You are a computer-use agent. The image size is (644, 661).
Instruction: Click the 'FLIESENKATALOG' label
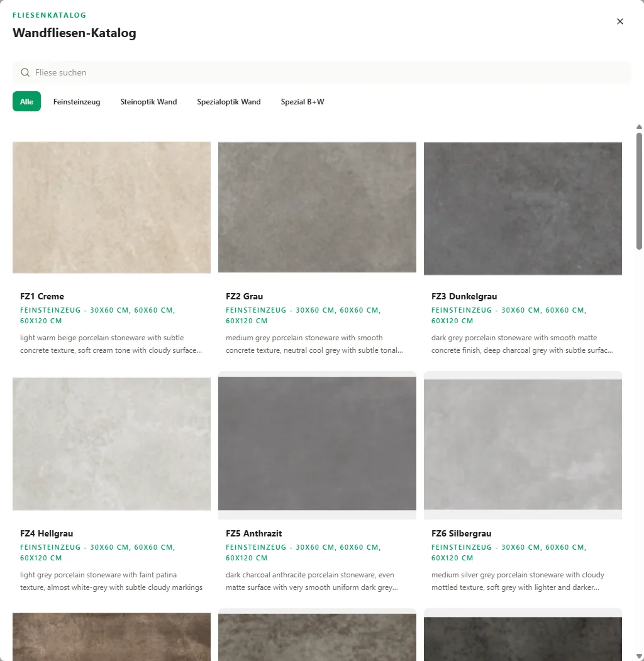pyautogui.click(x=49, y=15)
